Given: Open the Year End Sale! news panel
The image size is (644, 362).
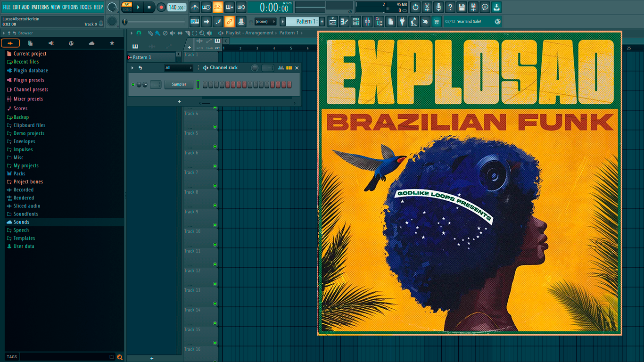Looking at the screenshot, I should tap(473, 21).
